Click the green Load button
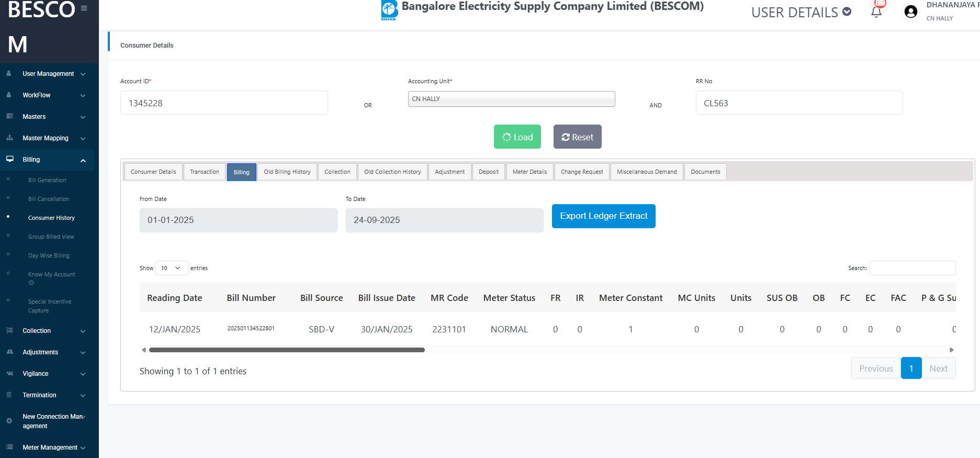Image resolution: width=980 pixels, height=458 pixels. coord(517,137)
